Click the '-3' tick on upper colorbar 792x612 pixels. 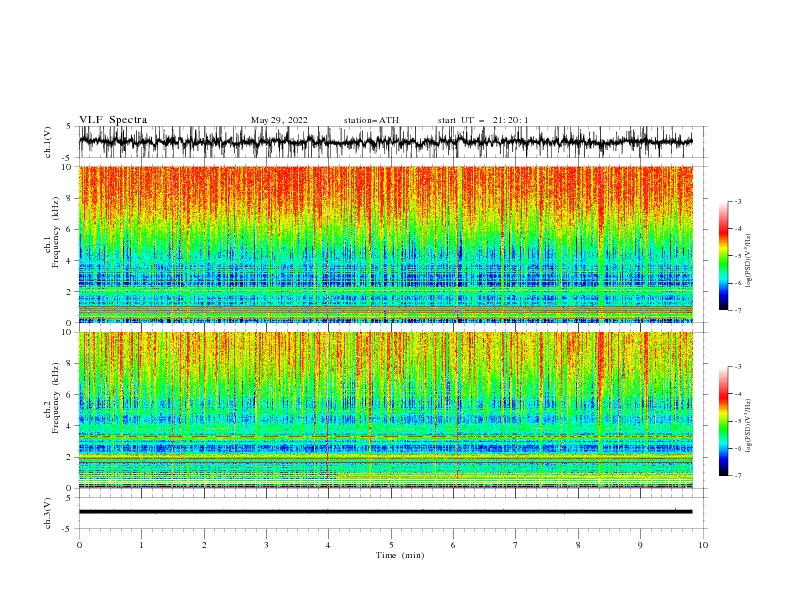click(x=737, y=201)
